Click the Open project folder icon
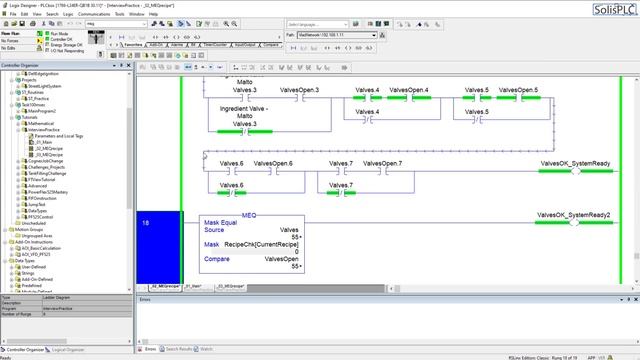Image resolution: width=640 pixels, height=360 pixels. (14, 24)
